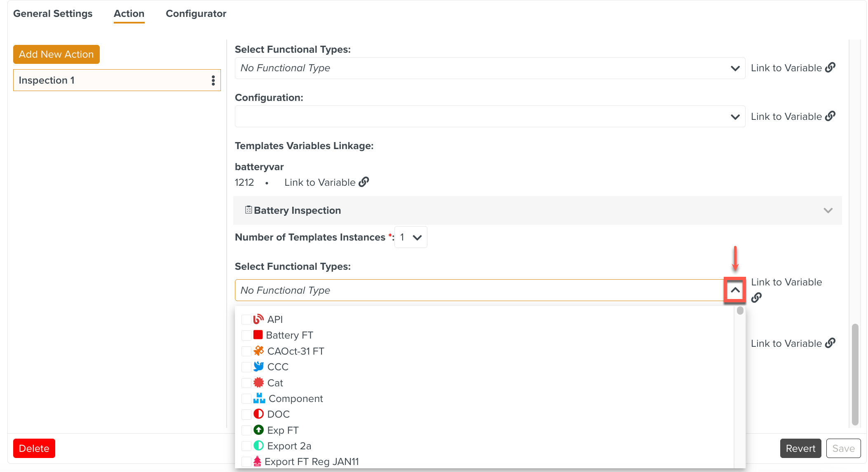Check the Battery FT checkbox

pyautogui.click(x=246, y=335)
